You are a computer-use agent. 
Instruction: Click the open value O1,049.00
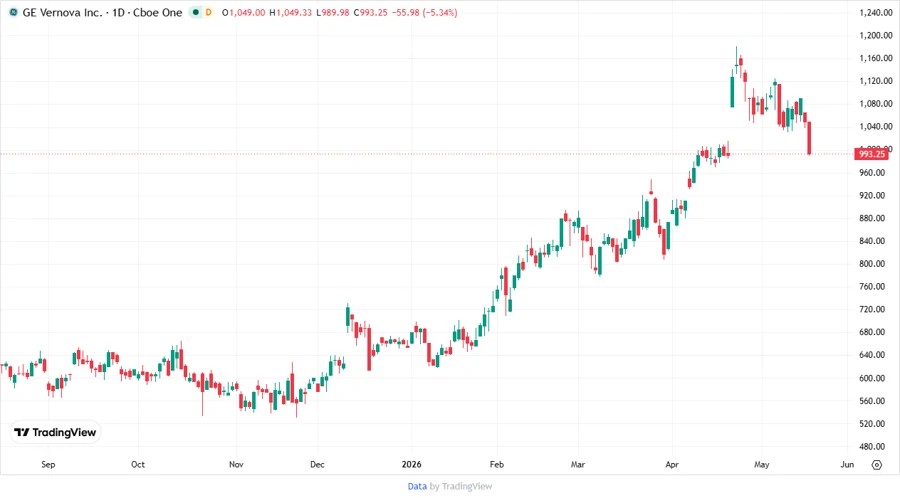[x=244, y=12]
